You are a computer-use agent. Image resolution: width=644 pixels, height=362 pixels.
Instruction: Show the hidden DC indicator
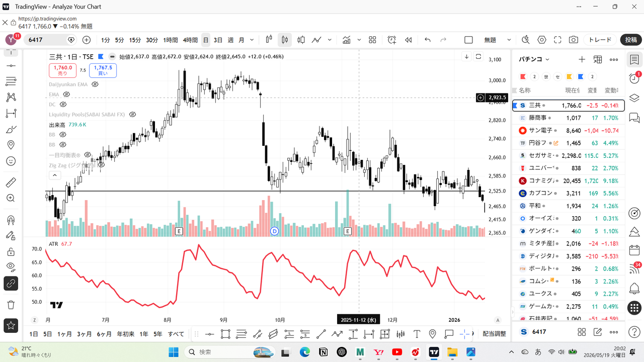[63, 105]
